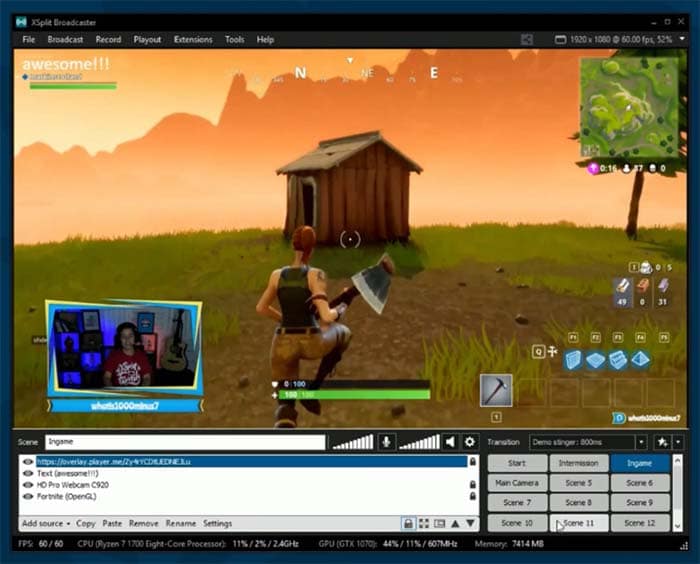The height and width of the screenshot is (564, 700).
Task: Switch to the Intermission scene
Action: tap(579, 463)
